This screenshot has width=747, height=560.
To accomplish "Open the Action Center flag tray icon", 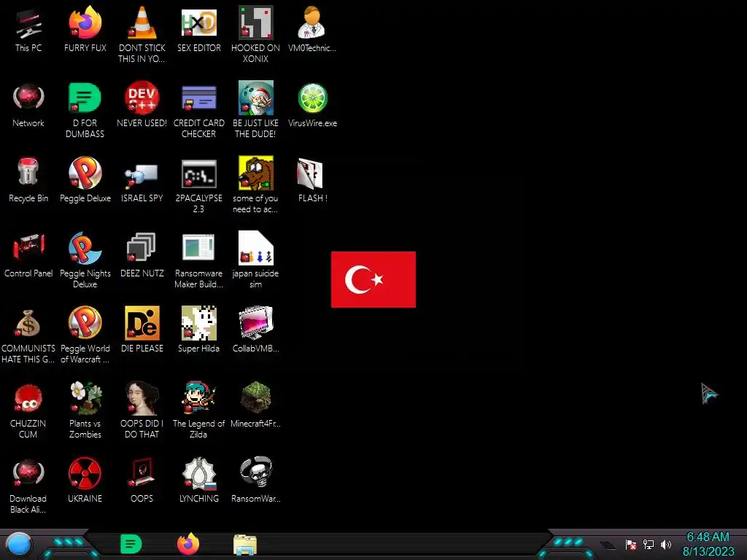I will 631,544.
